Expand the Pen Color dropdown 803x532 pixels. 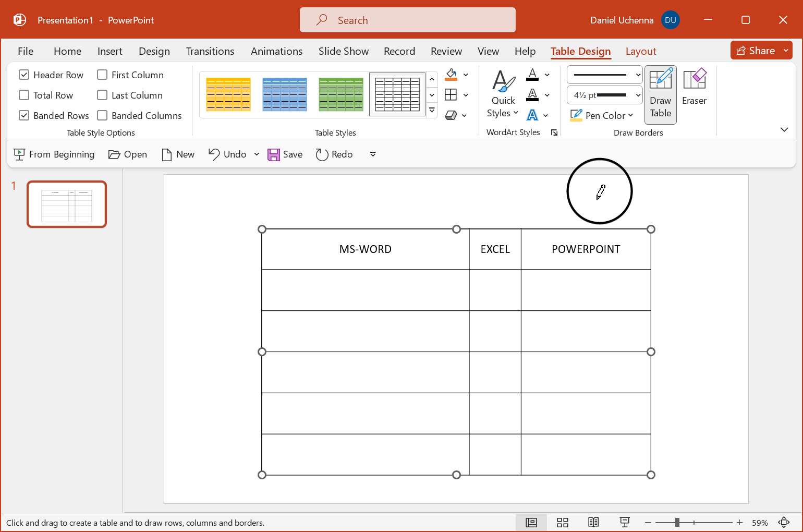tap(630, 116)
